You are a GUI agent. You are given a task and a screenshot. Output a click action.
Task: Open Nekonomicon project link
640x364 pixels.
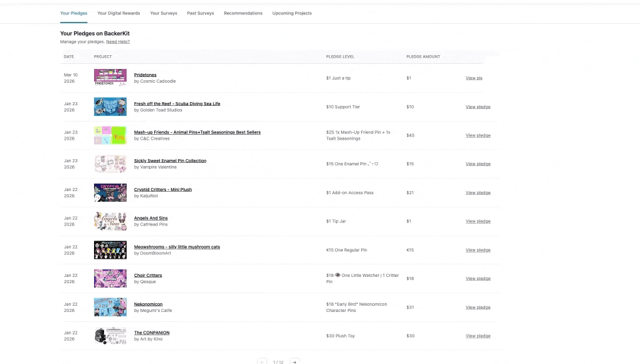(148, 304)
